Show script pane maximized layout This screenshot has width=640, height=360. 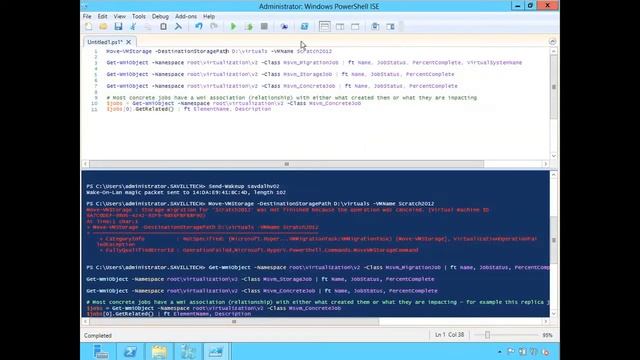point(355,27)
